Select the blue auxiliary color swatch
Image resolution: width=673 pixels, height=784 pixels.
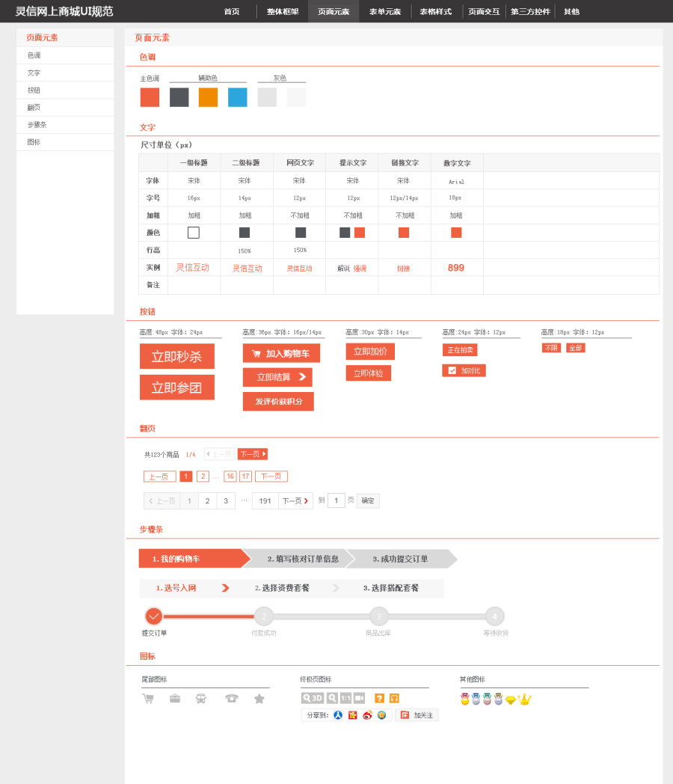(237, 97)
